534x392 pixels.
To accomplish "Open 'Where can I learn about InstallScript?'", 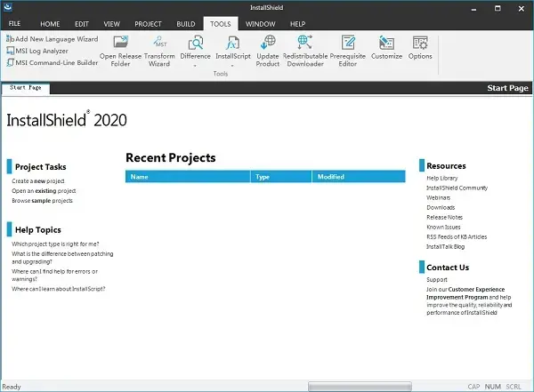I will [x=59, y=289].
